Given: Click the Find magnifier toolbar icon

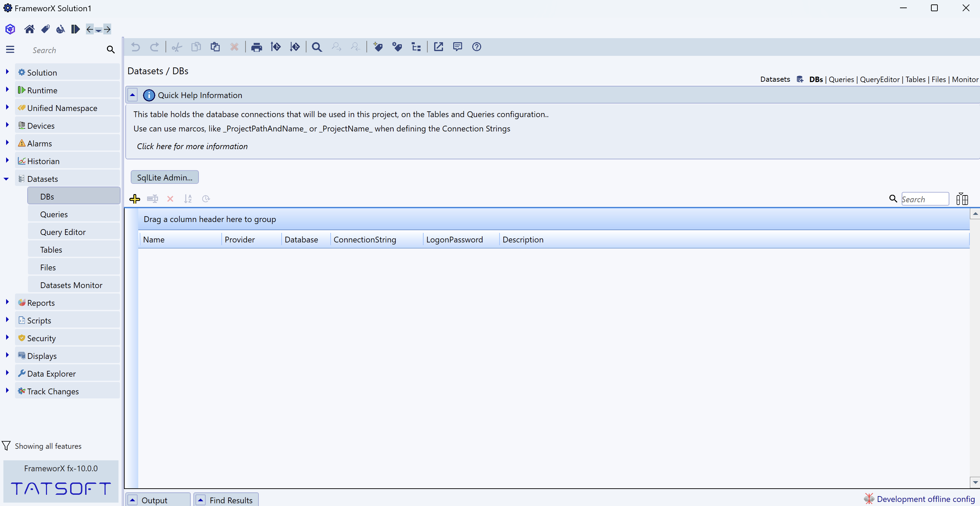Looking at the screenshot, I should point(317,47).
